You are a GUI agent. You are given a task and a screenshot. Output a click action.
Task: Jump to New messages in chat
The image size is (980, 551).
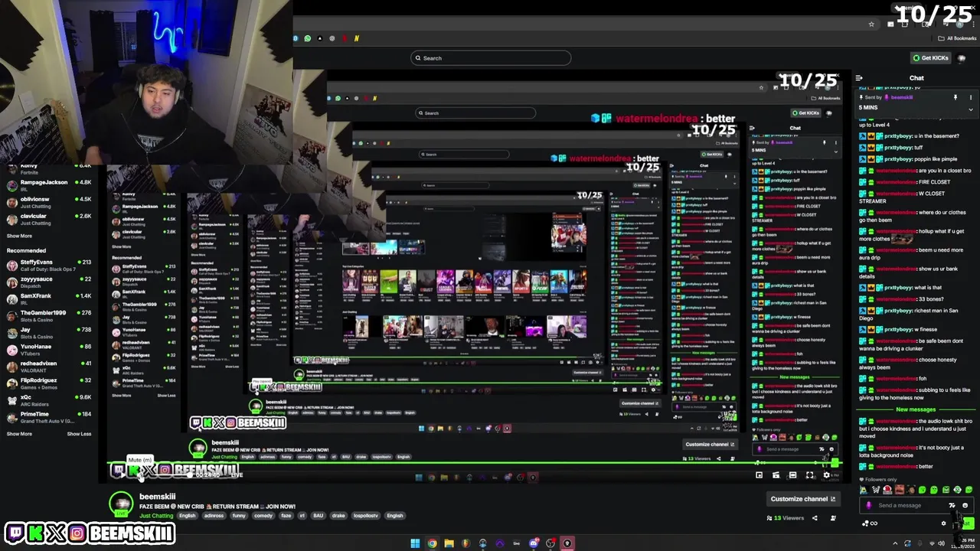pos(916,409)
